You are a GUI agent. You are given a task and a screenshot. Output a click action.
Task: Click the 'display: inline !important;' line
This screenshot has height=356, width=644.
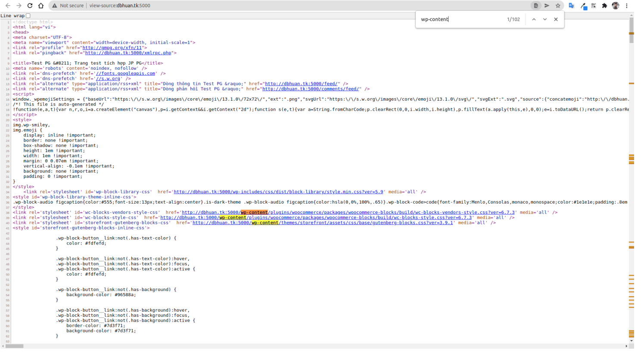[59, 136]
